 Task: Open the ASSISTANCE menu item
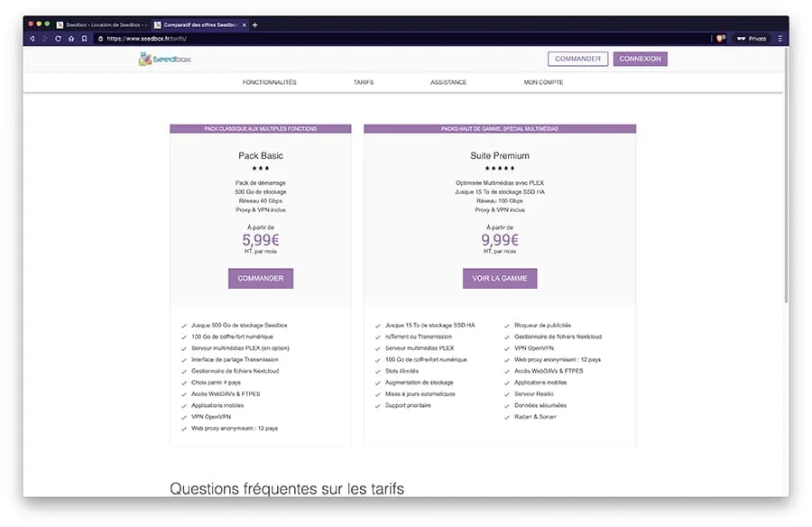coord(448,82)
